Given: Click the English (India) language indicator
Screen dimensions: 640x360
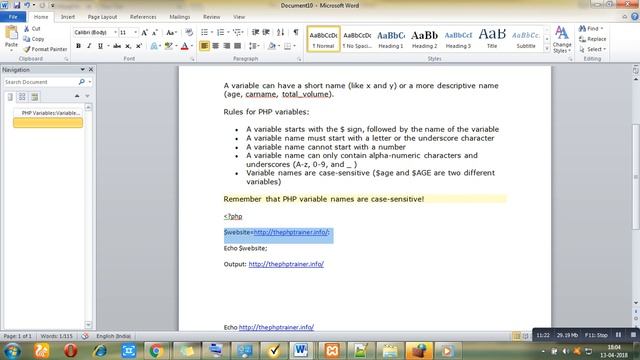Looking at the screenshot, I should 113,336.
